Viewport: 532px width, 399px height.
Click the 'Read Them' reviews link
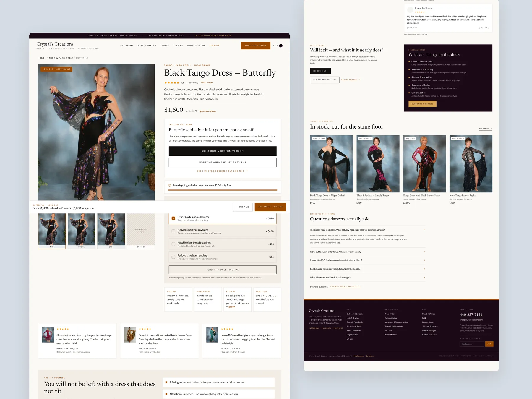(207, 83)
